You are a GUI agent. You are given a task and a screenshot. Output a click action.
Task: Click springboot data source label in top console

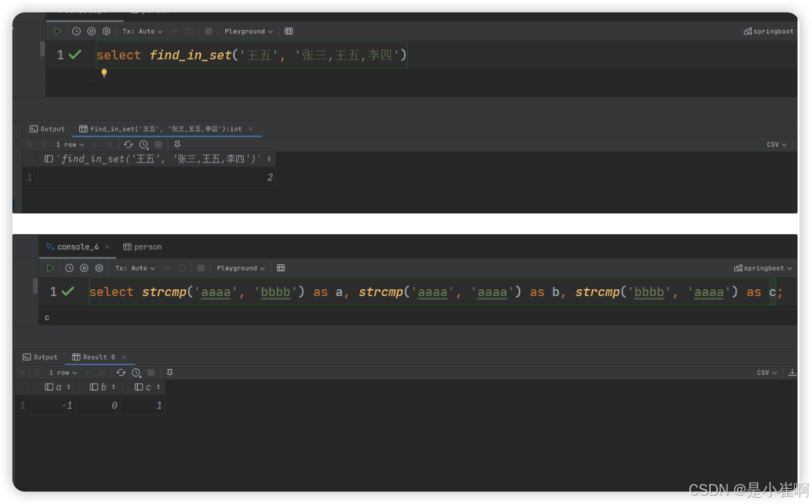tap(769, 31)
